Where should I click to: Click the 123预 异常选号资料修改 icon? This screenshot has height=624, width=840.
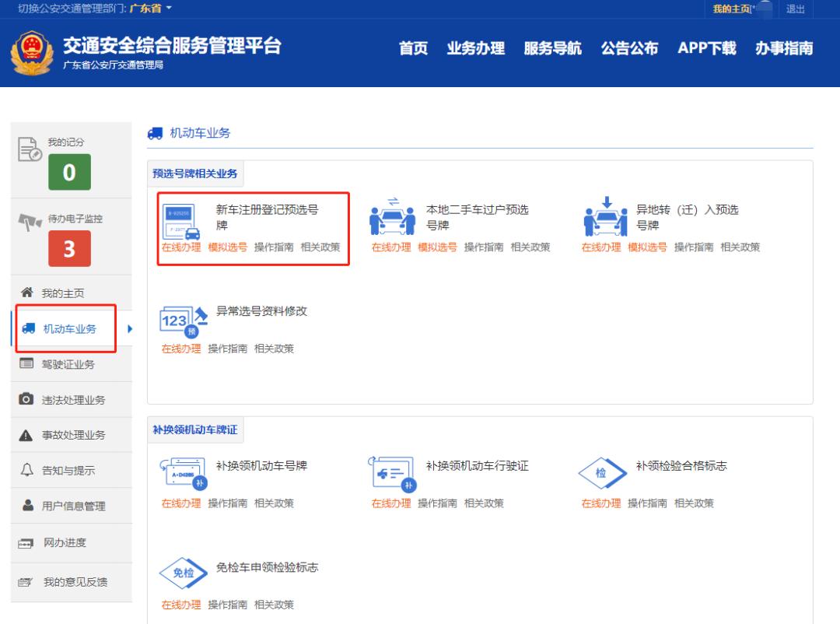click(183, 319)
